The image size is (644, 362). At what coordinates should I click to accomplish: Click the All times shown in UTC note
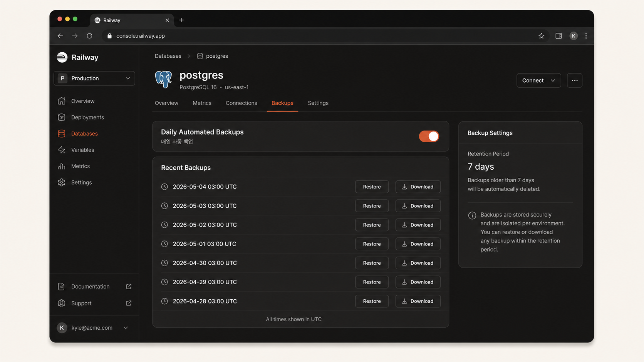(x=293, y=319)
